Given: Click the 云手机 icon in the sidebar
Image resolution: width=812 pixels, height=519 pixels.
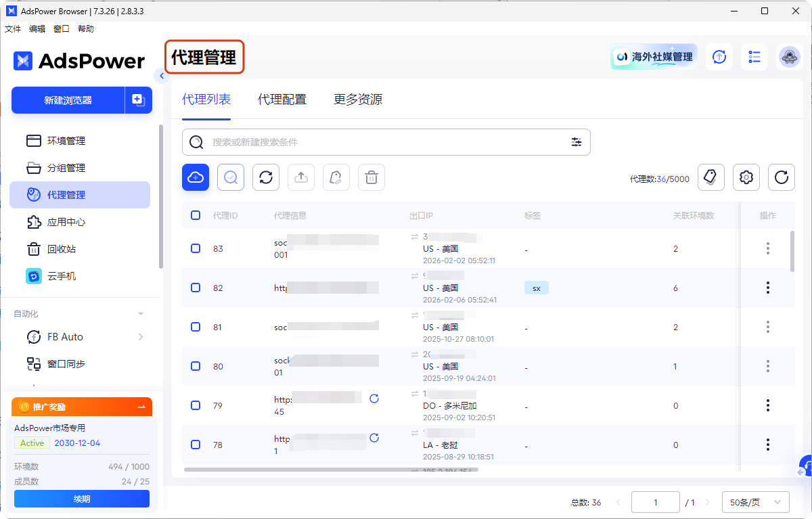Looking at the screenshot, I should (x=34, y=276).
